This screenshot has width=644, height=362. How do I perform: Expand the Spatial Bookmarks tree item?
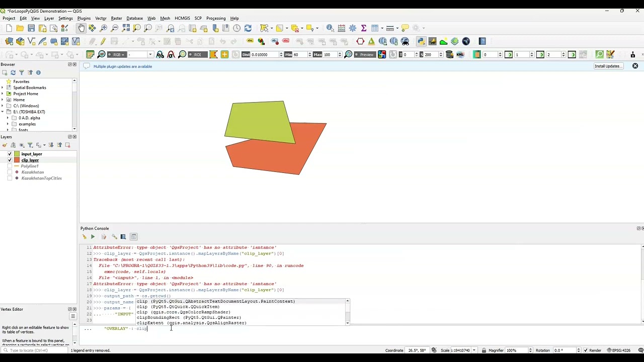3,87
